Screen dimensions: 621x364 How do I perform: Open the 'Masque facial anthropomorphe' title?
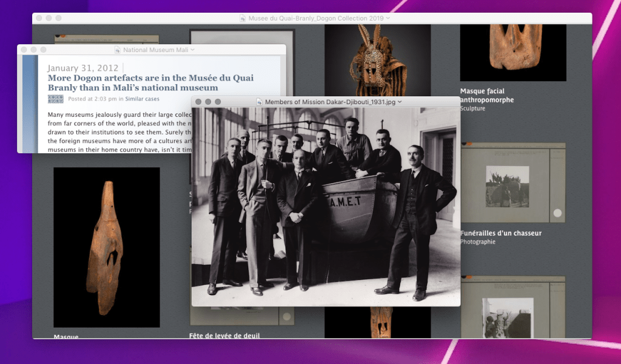486,96
